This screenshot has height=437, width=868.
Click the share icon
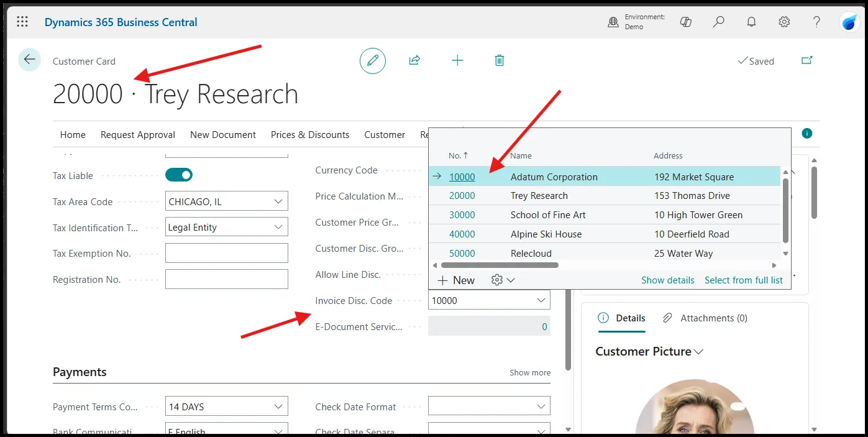coord(414,60)
